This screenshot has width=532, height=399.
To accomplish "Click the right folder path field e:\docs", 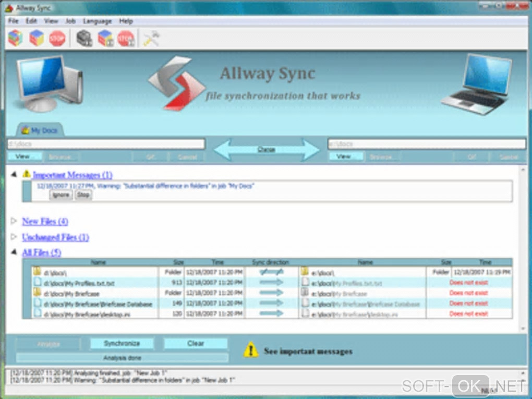I will [427, 144].
